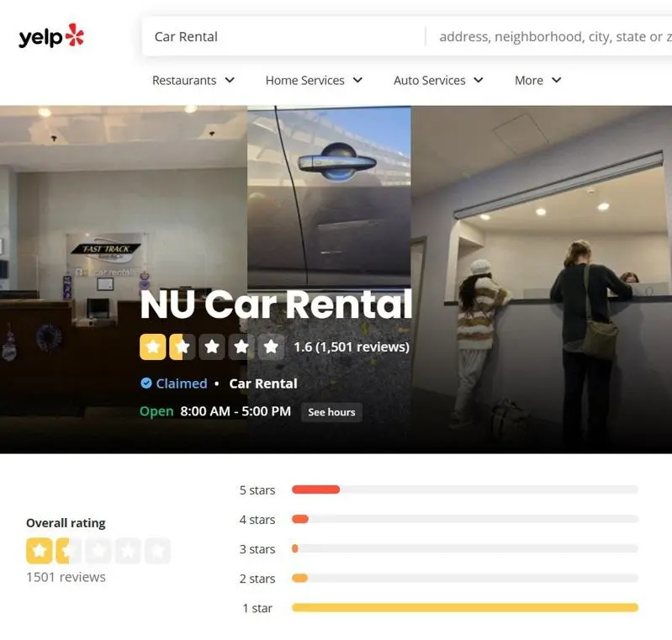Expand the Restaurants dropdown menu
The width and height of the screenshot is (672, 640).
coord(193,80)
